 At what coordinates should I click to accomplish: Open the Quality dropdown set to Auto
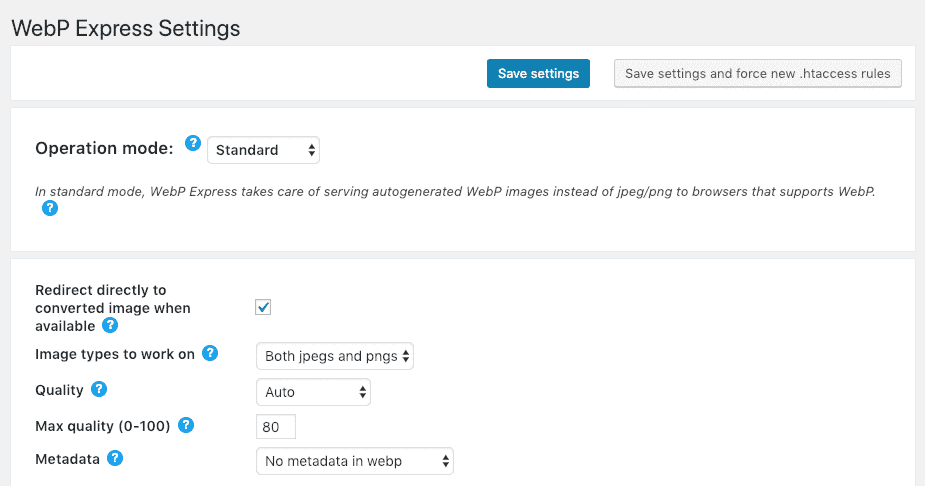313,392
